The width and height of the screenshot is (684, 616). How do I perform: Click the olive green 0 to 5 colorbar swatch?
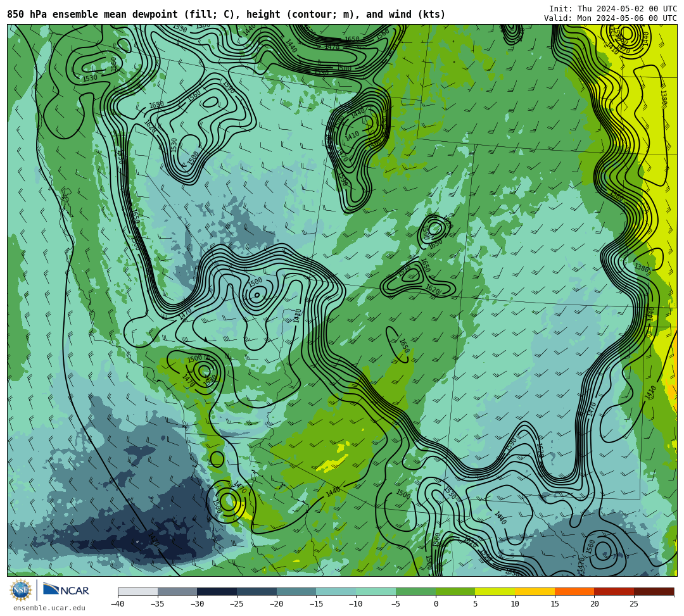click(x=455, y=591)
